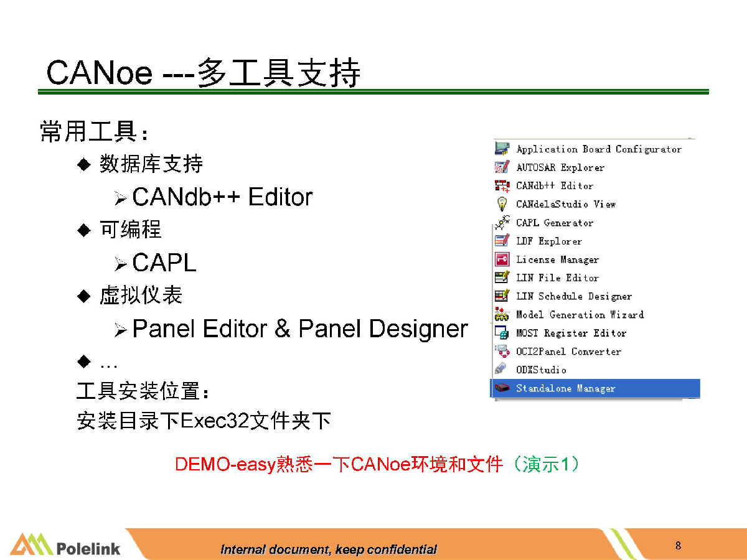Click the slide title CANoe ---多工具支持
Image resolution: width=747 pixels, height=560 pixels.
(x=203, y=73)
